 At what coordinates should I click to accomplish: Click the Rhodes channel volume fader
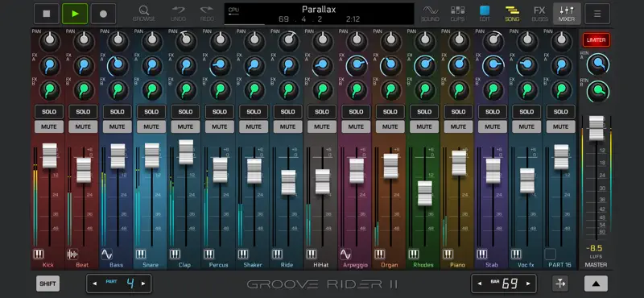tap(425, 193)
